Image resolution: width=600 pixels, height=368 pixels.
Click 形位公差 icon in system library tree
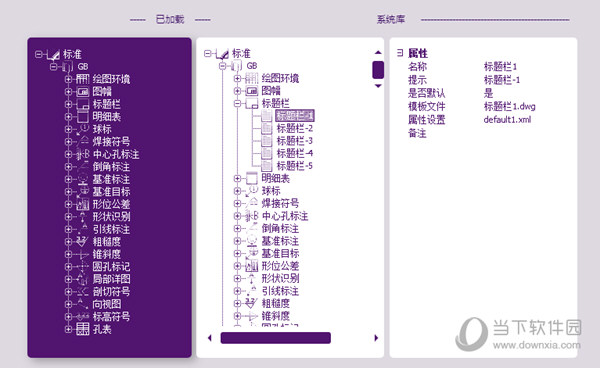(x=251, y=266)
